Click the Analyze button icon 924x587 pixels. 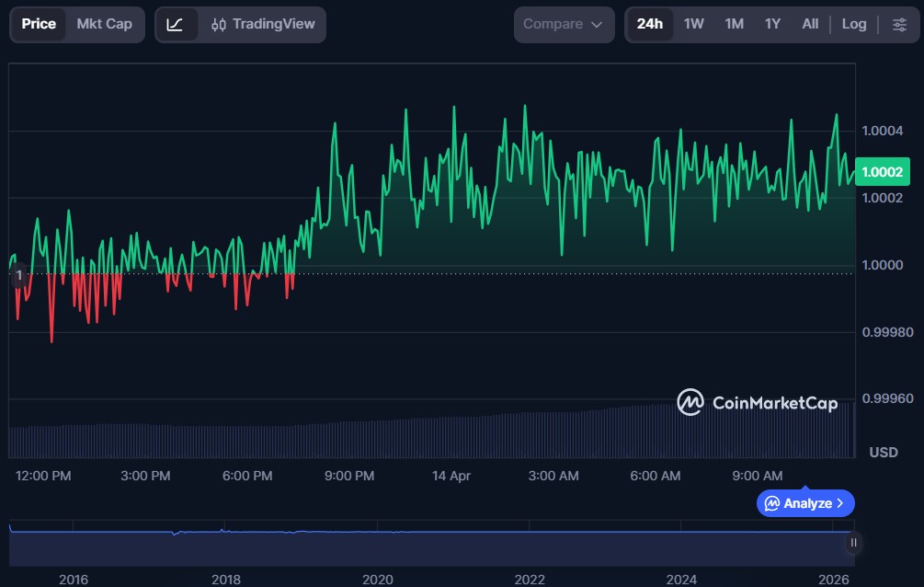(x=772, y=503)
